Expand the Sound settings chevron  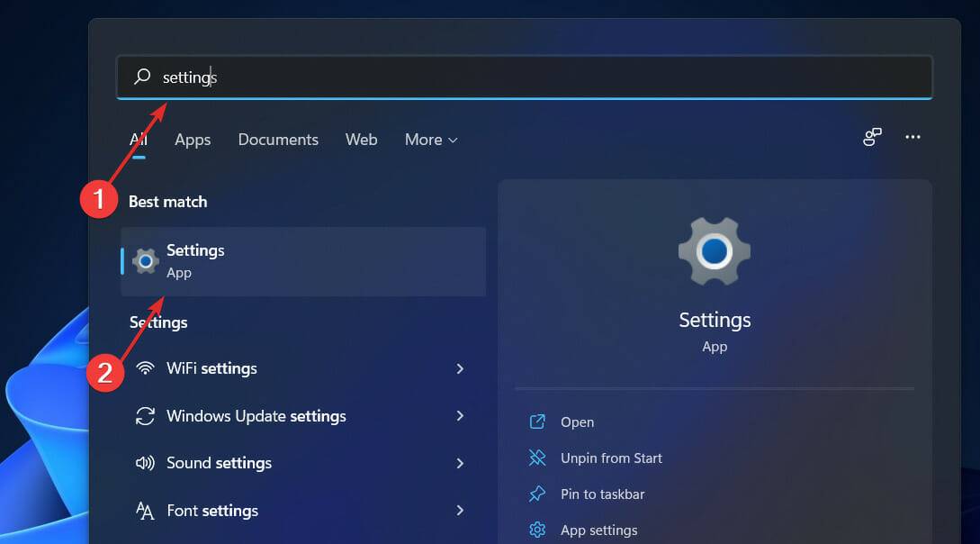pos(460,463)
